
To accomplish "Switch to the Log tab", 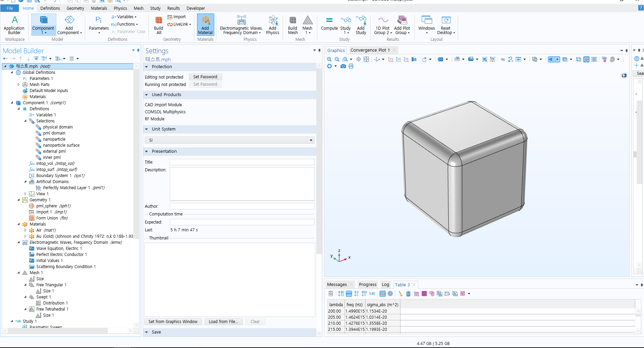I will (x=385, y=285).
